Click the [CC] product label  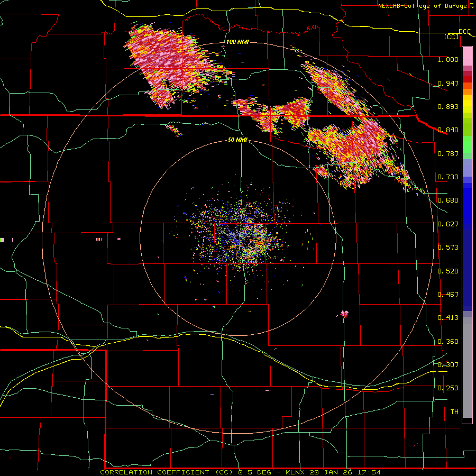[x=452, y=36]
